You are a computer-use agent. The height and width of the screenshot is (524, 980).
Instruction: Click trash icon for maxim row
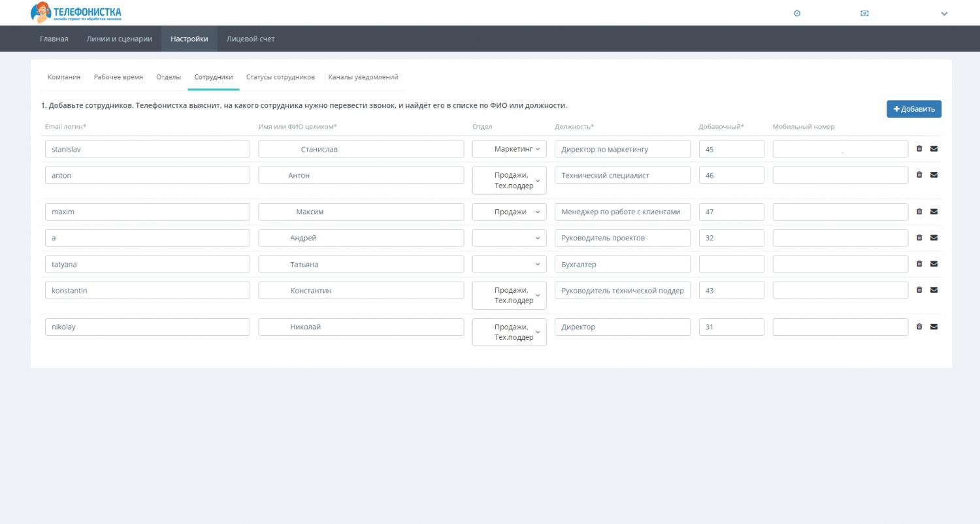pos(919,212)
